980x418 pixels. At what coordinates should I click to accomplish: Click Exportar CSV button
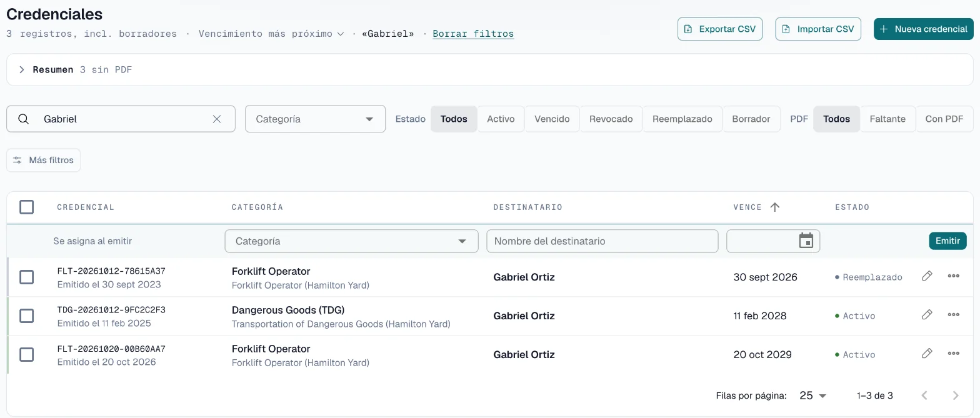(720, 29)
